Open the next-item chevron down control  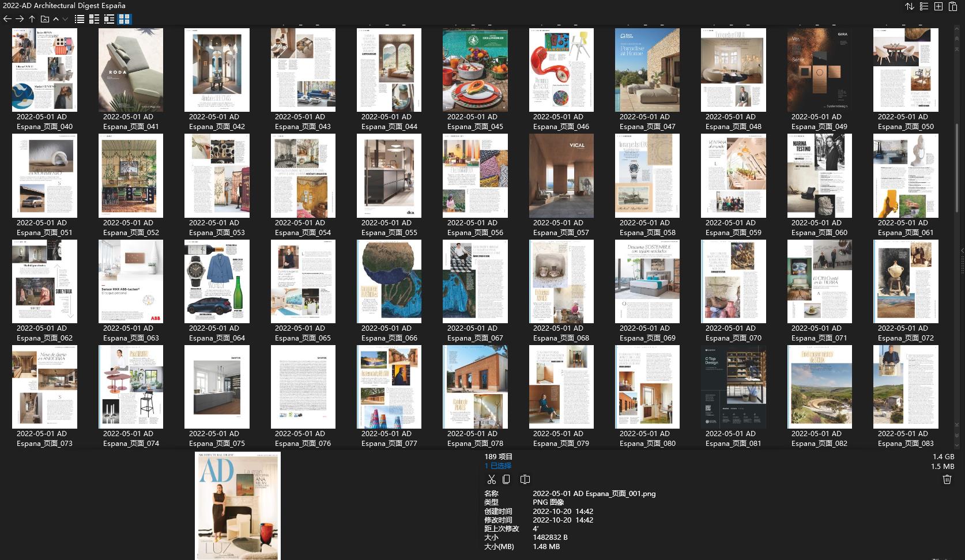[65, 19]
